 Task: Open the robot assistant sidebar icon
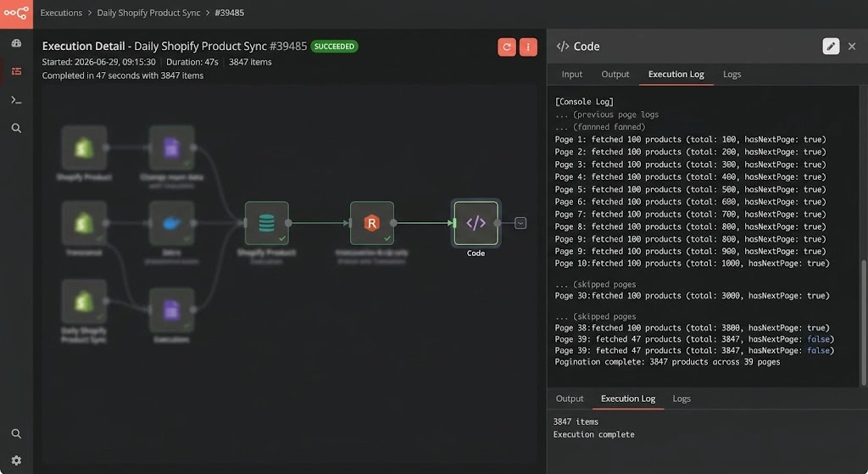pos(17,43)
